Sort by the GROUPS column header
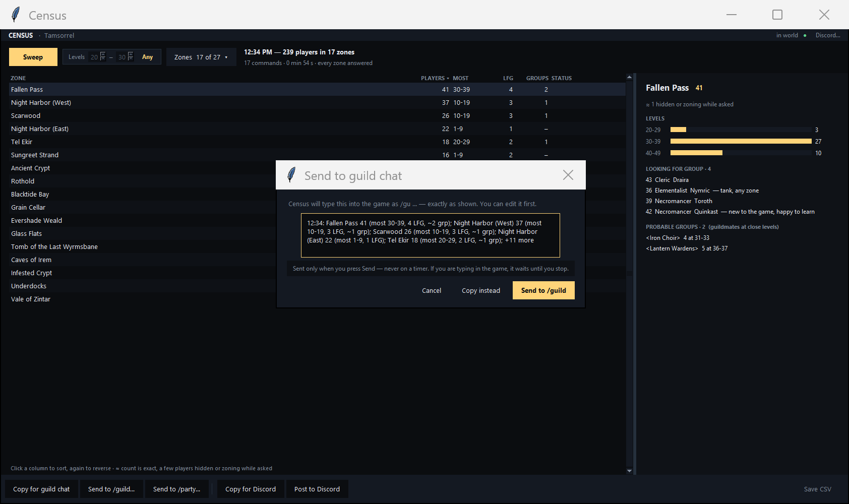The width and height of the screenshot is (849, 504). [537, 78]
